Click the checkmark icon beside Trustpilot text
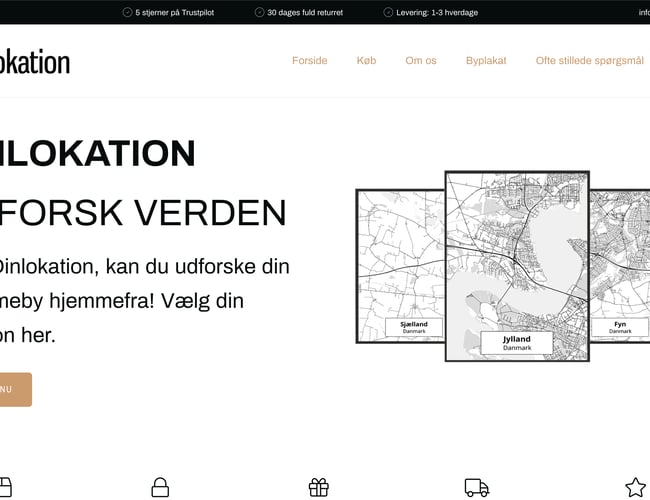Image resolution: width=650 pixels, height=500 pixels. (x=127, y=12)
